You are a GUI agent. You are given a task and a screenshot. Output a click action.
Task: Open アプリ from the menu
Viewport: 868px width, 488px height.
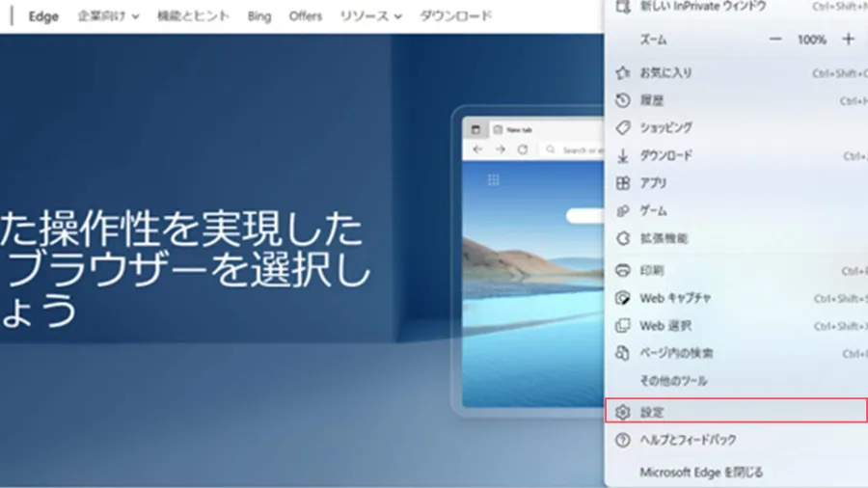click(736, 183)
